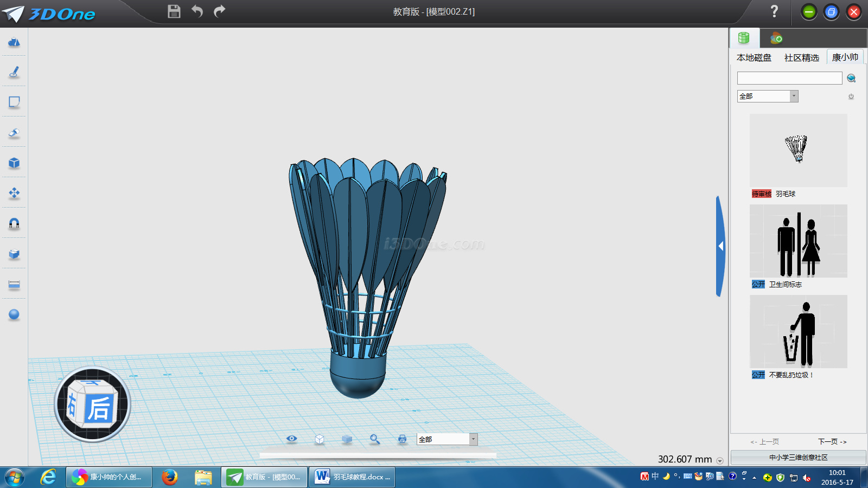Viewport: 868px width, 488px height.
Task: Select the move tool with four arrows
Action: [x=14, y=193]
